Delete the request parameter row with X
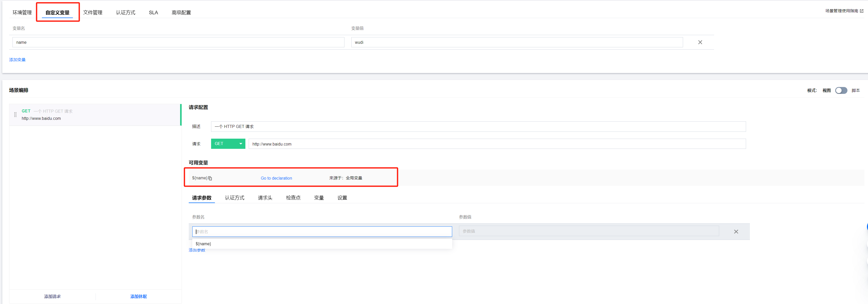This screenshot has width=868, height=304. tap(736, 231)
